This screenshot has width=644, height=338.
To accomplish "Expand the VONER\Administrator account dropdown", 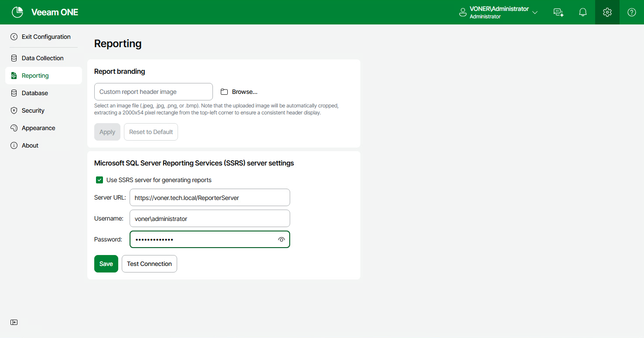I will tap(535, 12).
